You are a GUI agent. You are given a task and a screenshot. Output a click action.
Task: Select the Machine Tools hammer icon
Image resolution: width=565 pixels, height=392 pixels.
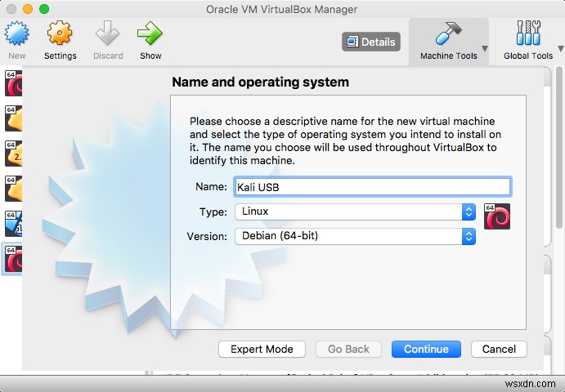(448, 33)
